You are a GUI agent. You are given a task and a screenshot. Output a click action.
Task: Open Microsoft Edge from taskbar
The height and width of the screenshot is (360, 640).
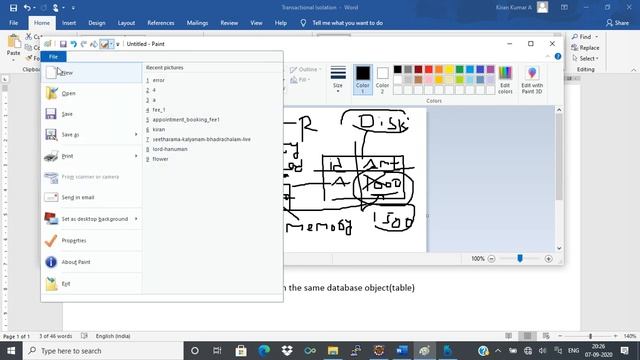pos(264,351)
